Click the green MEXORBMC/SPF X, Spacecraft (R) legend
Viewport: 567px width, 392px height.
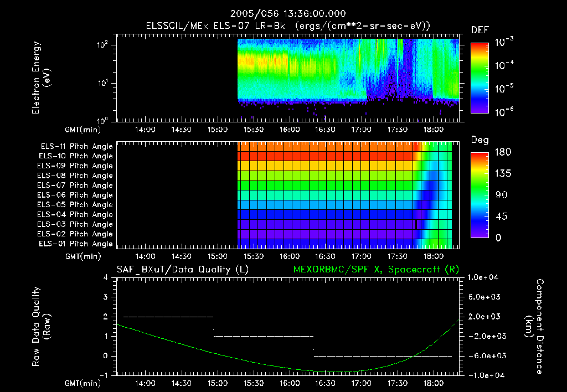[x=376, y=270]
